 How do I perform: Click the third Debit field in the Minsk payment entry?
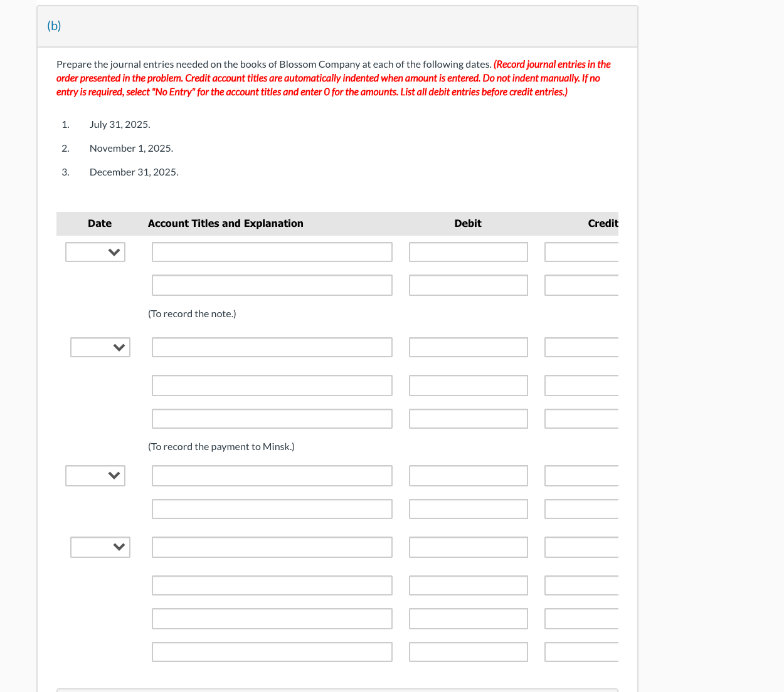tap(468, 418)
